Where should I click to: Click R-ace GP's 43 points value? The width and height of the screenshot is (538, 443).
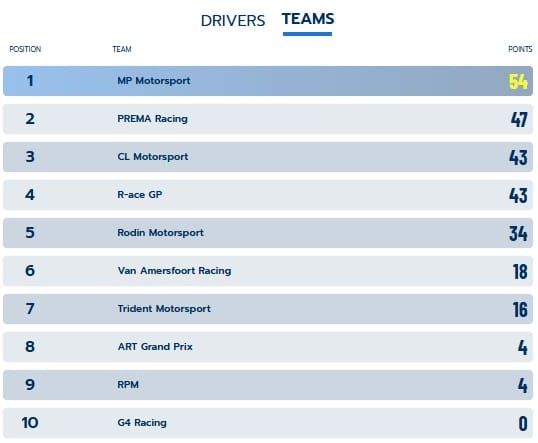[x=518, y=196]
